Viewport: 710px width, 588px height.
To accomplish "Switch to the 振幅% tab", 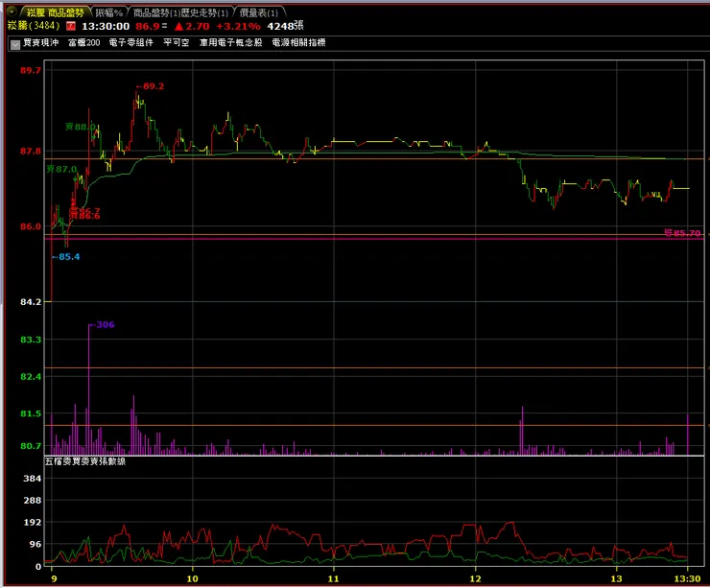I will [x=109, y=12].
